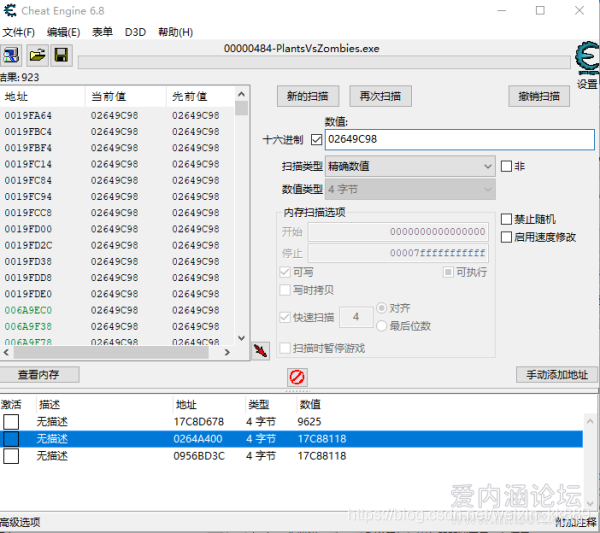Click the red no-entry clear list icon

click(297, 377)
